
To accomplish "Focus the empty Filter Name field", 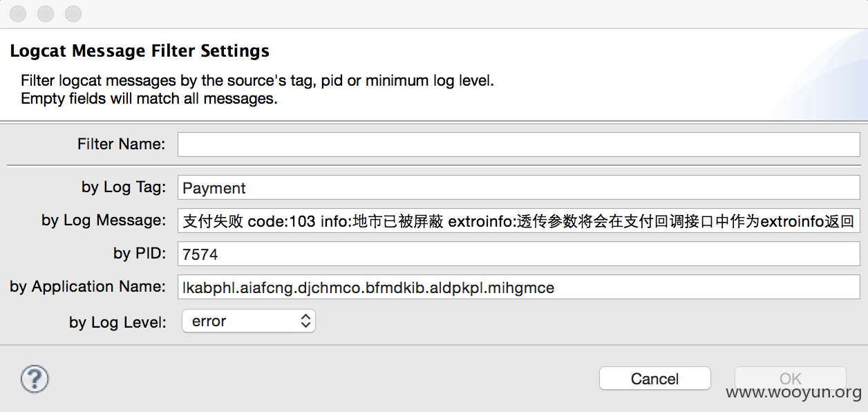I will click(518, 144).
